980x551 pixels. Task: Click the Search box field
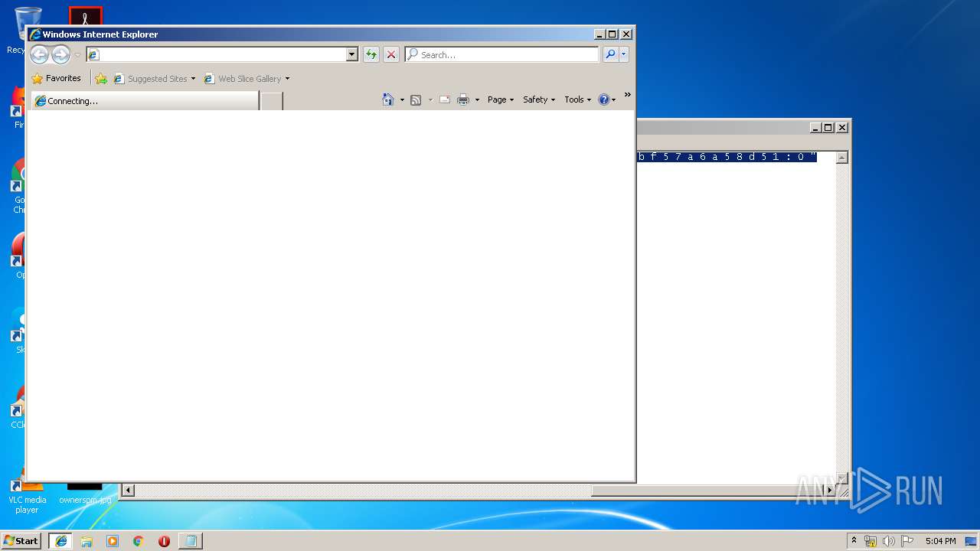click(502, 54)
